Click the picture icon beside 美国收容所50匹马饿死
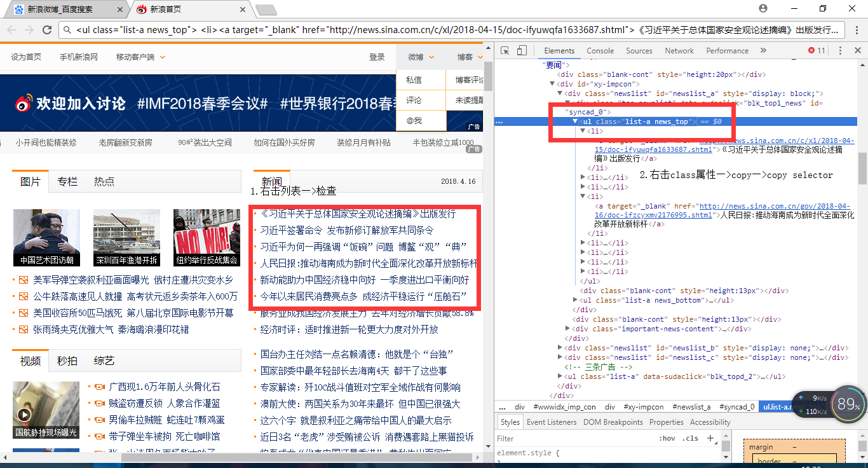 [x=24, y=313]
